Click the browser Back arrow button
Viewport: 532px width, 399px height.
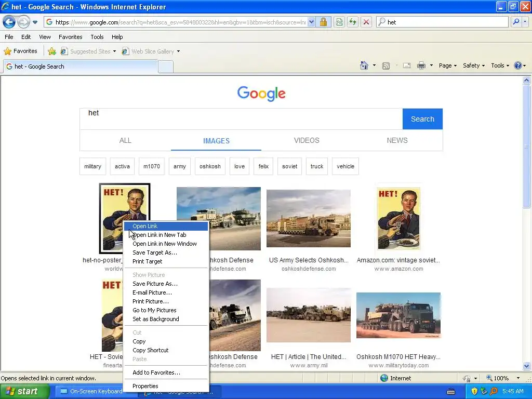point(9,22)
